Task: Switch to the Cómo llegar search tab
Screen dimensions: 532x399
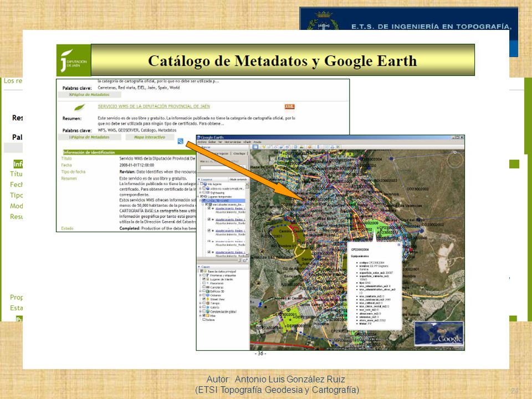Action: tap(239, 154)
